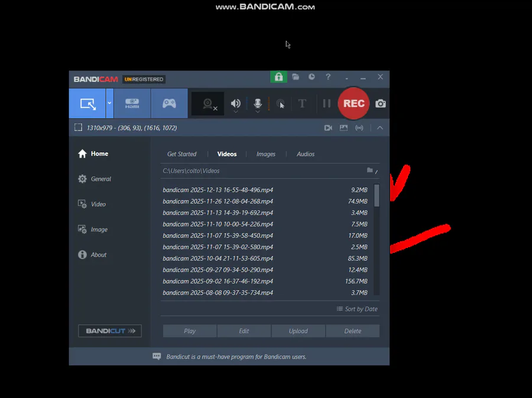
Task: Collapse the panel with the up chevron
Action: click(x=380, y=128)
